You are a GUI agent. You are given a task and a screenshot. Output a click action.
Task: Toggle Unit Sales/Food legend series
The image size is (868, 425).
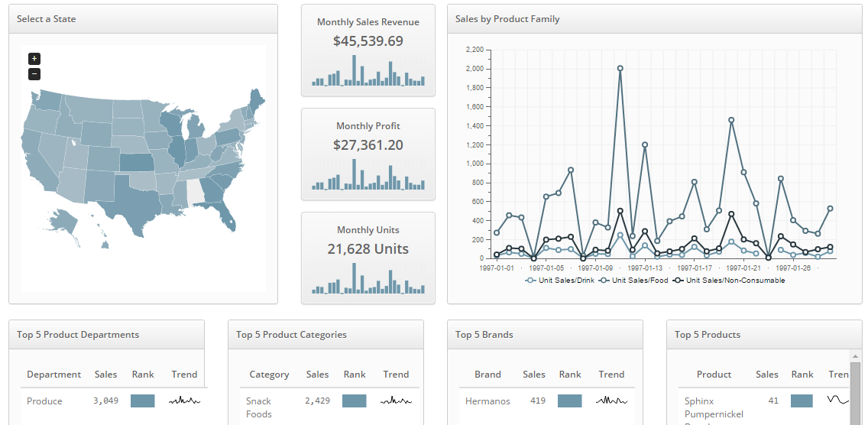633,281
